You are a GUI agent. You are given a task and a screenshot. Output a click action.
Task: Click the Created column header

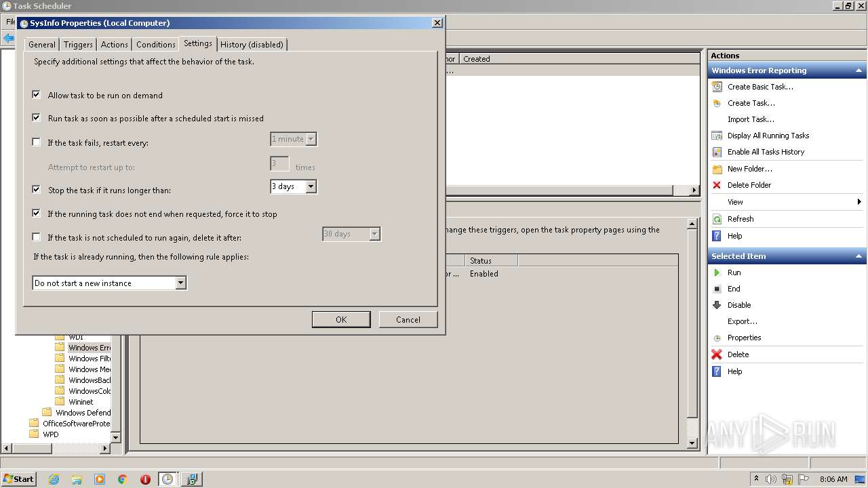coord(578,59)
